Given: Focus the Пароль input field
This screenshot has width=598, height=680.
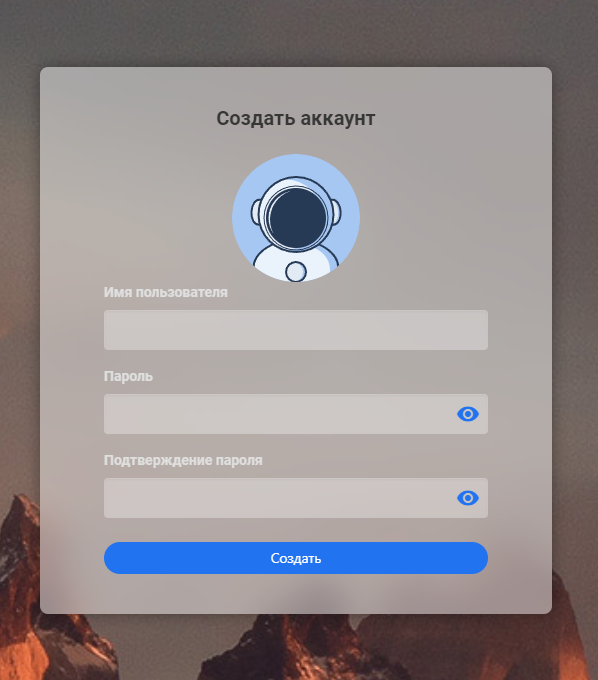Looking at the screenshot, I should (296, 414).
